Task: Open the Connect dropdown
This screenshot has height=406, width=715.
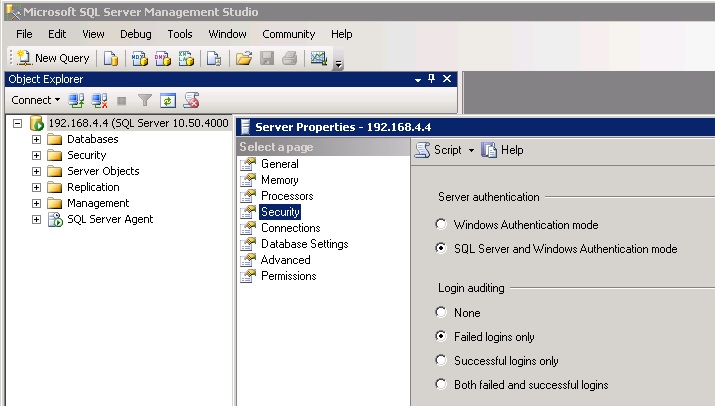Action: coord(36,100)
